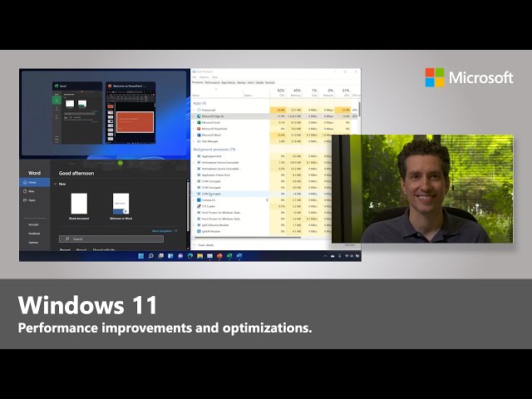Screen dimensions: 532x399
Task: Select the PowerPoint window snap thumbnail
Action: pyautogui.click(x=131, y=113)
